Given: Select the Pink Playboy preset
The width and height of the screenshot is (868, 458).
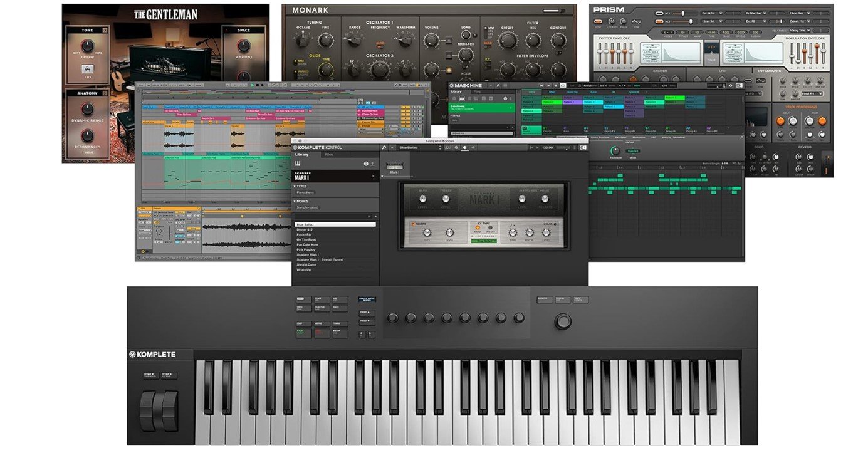Looking at the screenshot, I should 306,249.
